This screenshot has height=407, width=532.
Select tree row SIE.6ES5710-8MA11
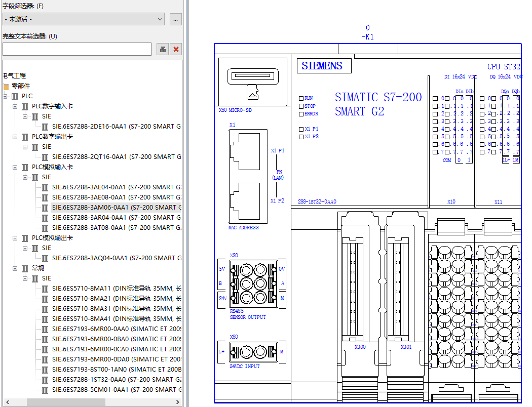coord(117,289)
